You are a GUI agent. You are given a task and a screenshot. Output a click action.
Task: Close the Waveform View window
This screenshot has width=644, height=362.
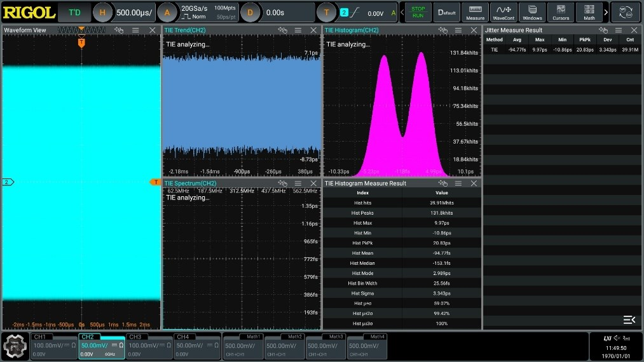153,30
